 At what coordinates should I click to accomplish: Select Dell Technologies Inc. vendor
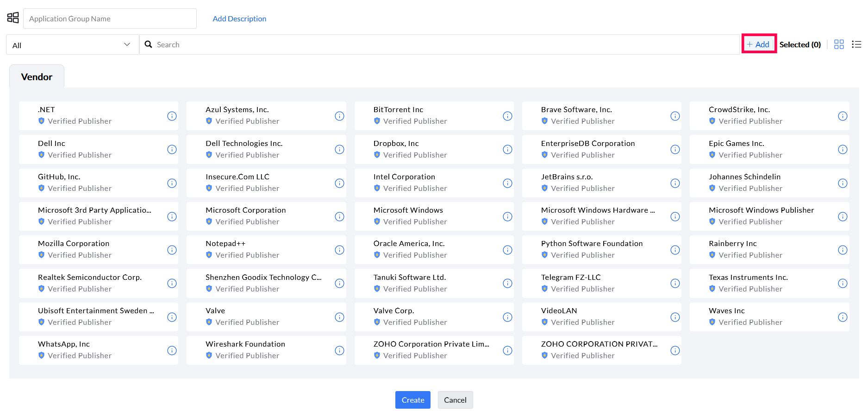click(266, 149)
